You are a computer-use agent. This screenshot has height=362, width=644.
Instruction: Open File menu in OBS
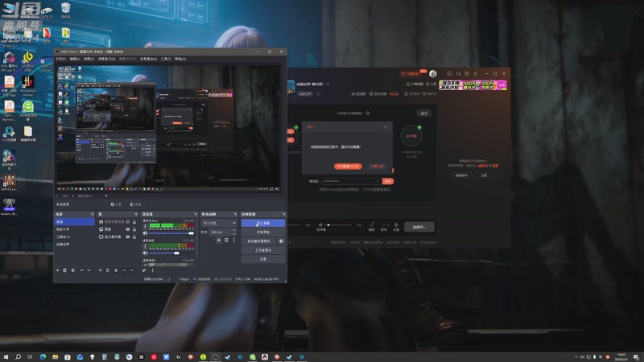point(61,59)
